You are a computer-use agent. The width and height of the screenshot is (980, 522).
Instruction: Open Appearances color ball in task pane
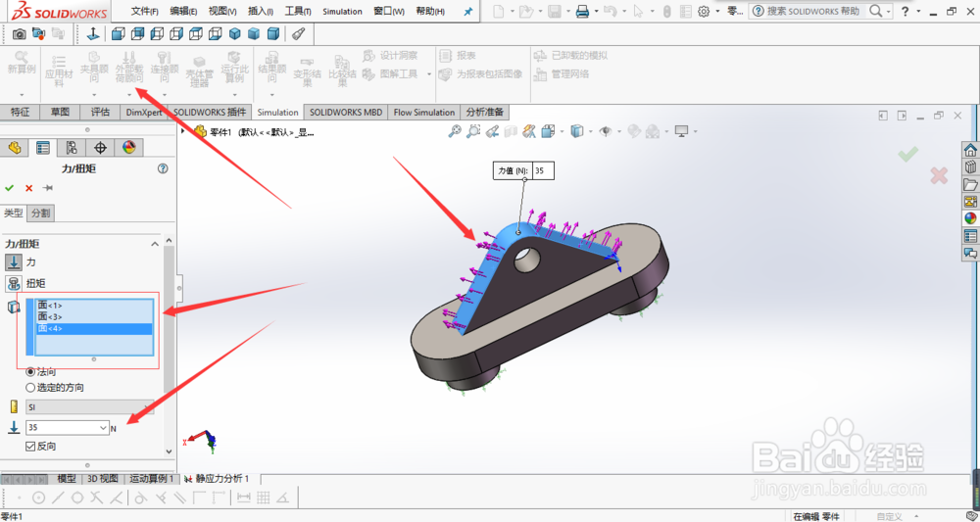pyautogui.click(x=970, y=218)
